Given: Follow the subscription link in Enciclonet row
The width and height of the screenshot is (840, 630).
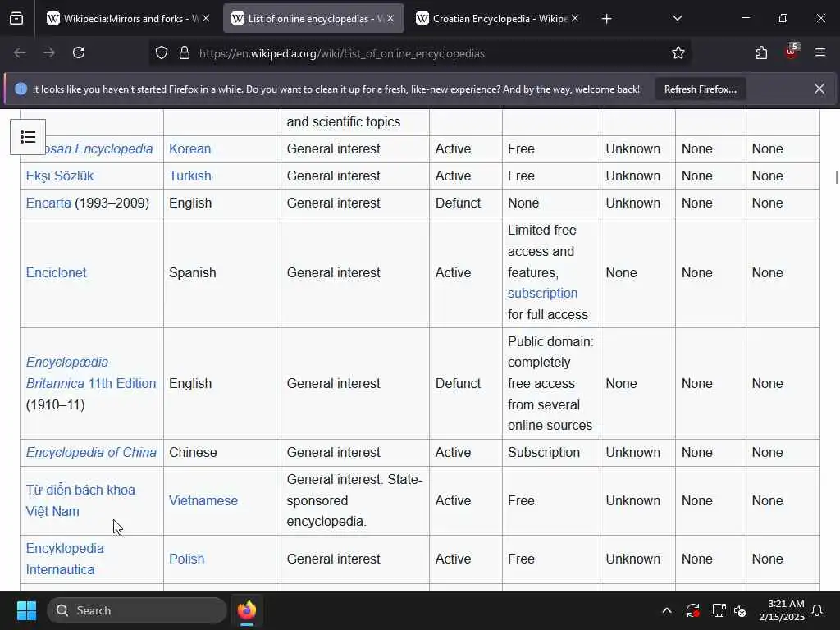Looking at the screenshot, I should pyautogui.click(x=542, y=293).
